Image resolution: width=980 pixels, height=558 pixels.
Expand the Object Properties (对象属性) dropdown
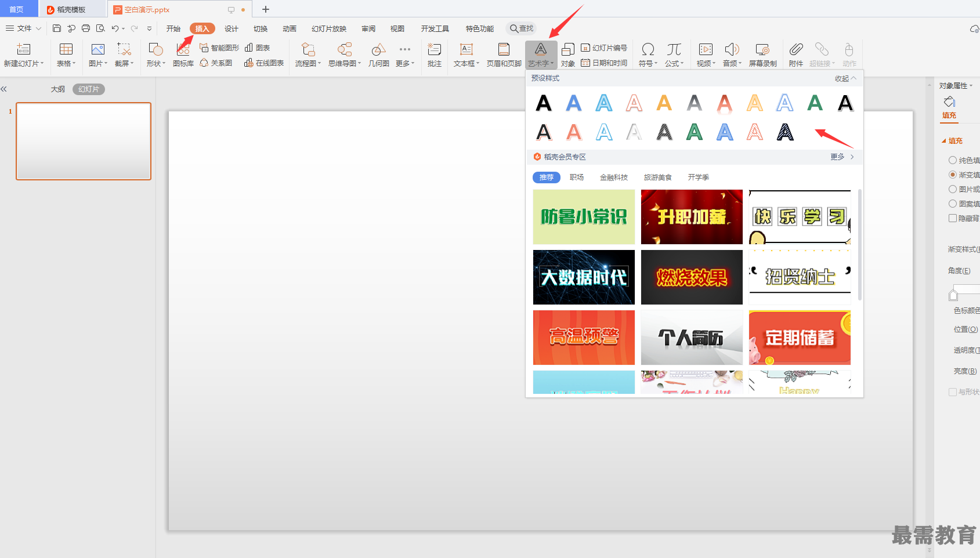(x=956, y=85)
